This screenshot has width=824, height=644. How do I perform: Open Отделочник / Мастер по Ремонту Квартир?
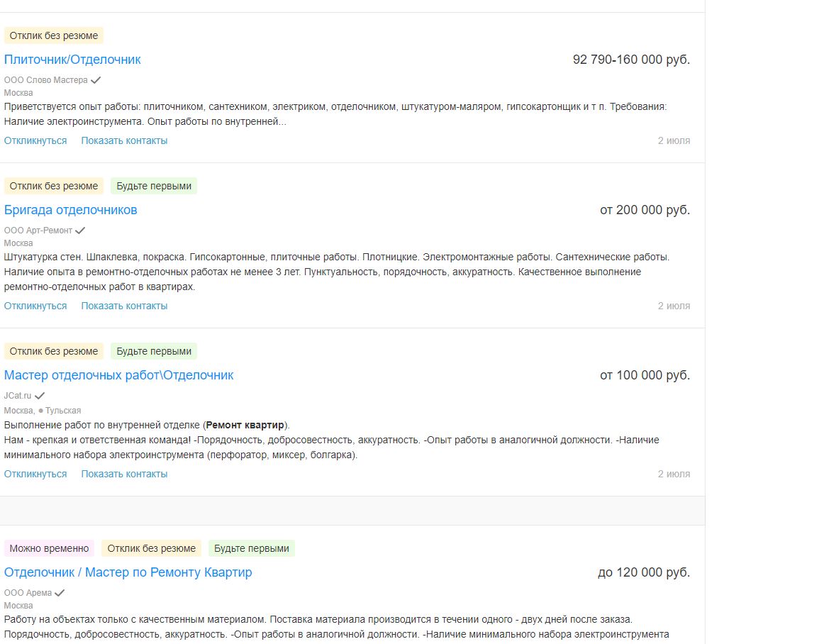(x=128, y=572)
